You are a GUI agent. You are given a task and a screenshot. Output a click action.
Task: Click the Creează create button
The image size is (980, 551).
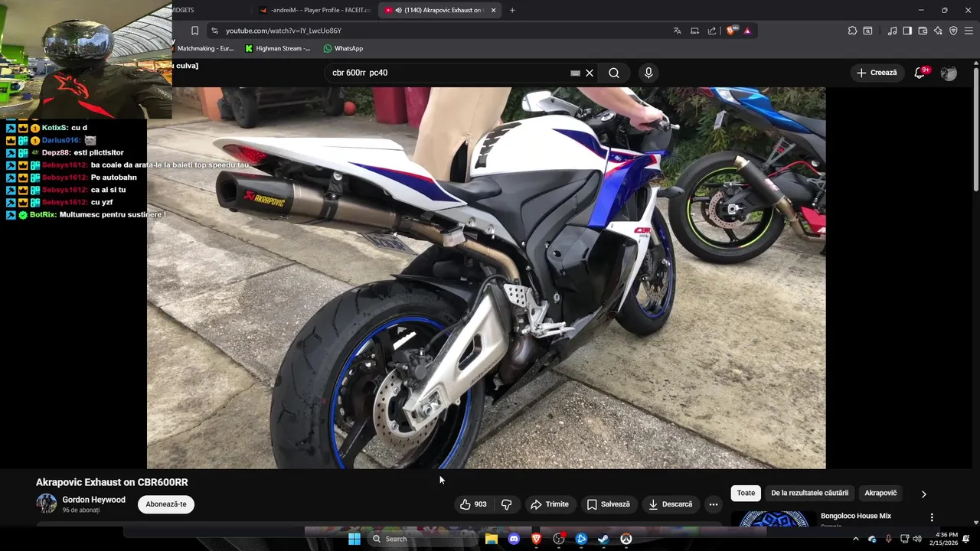(x=877, y=73)
